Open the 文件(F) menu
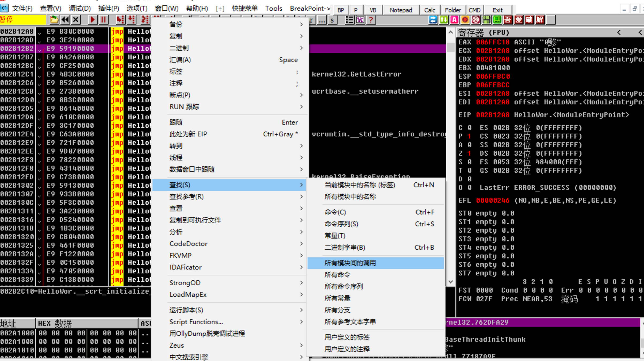The height and width of the screenshot is (361, 644). click(22, 9)
